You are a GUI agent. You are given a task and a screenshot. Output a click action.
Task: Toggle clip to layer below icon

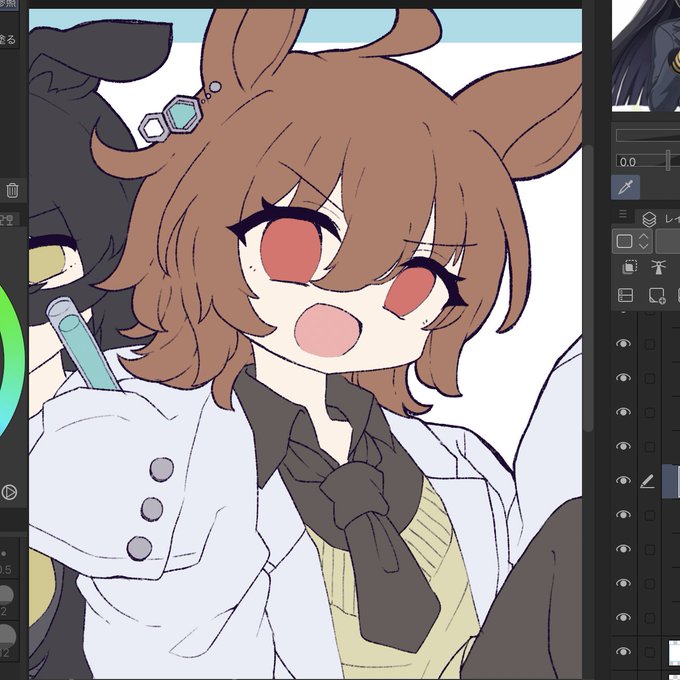(629, 267)
